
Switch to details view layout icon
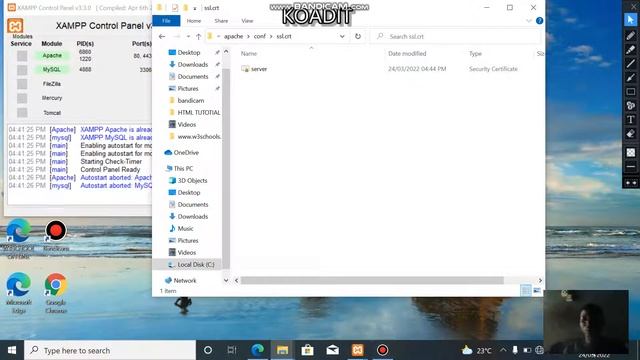click(x=526, y=291)
